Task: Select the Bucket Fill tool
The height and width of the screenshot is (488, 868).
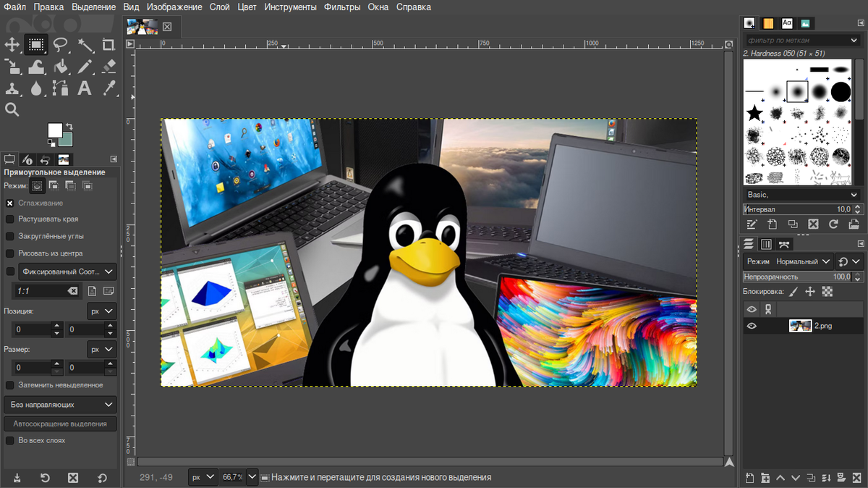Action: click(x=61, y=67)
